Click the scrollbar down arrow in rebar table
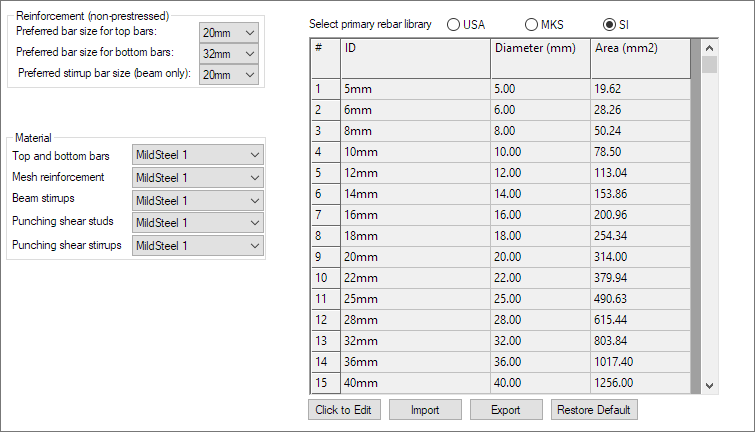755x432 pixels. (709, 385)
